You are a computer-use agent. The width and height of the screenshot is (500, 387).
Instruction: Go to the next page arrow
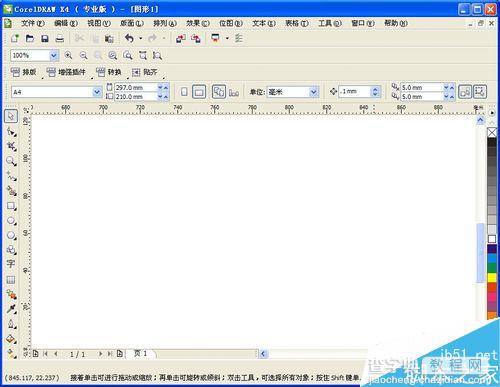(x=100, y=354)
